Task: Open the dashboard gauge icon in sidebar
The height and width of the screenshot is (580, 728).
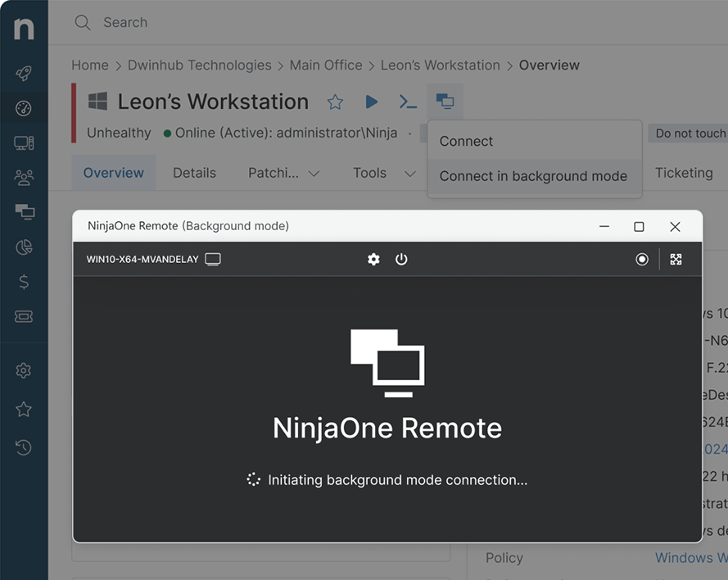Action: point(24,108)
